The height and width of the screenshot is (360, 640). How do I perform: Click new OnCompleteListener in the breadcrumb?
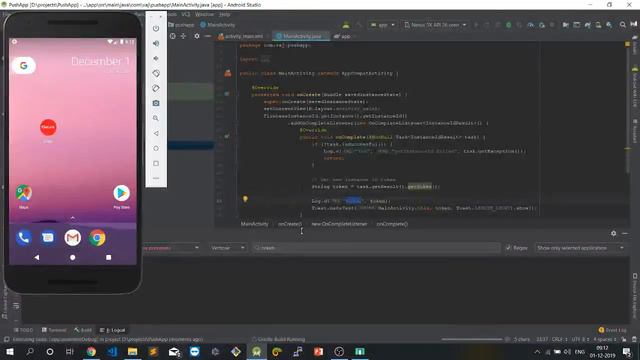pyautogui.click(x=339, y=224)
